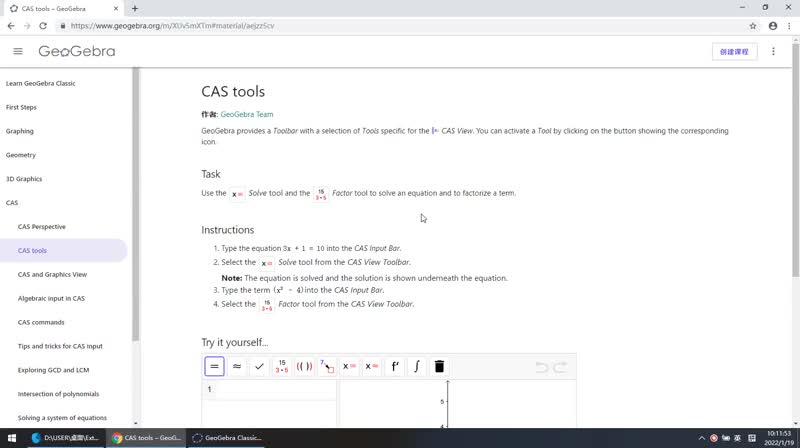Reload the page in the browser
Image resolution: width=800 pixels, height=448 pixels.
43,26
